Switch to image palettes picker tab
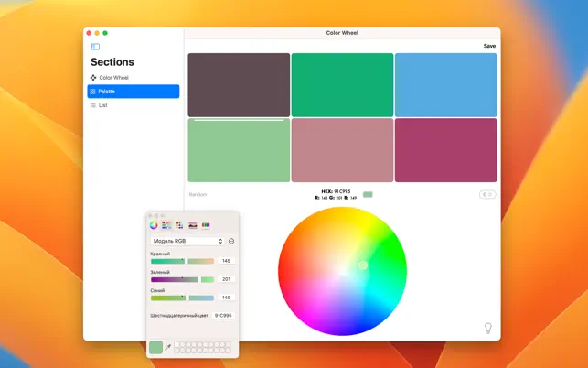Screen dimensions: 588x368 coord(193,225)
